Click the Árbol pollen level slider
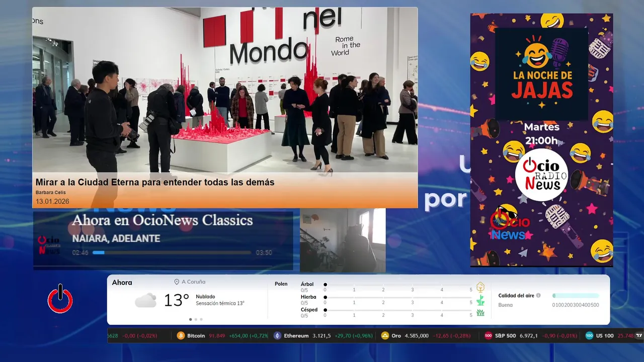The width and height of the screenshot is (644, 362). point(398,285)
